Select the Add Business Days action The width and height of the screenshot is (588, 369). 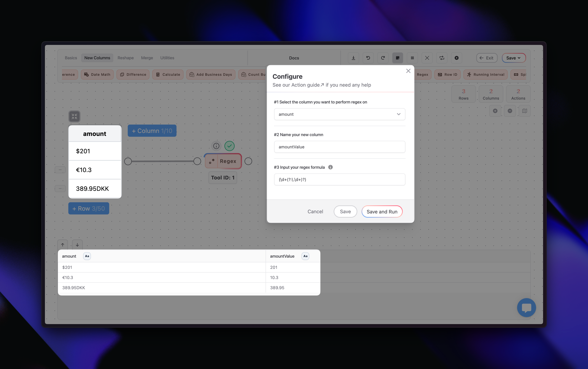(x=211, y=74)
